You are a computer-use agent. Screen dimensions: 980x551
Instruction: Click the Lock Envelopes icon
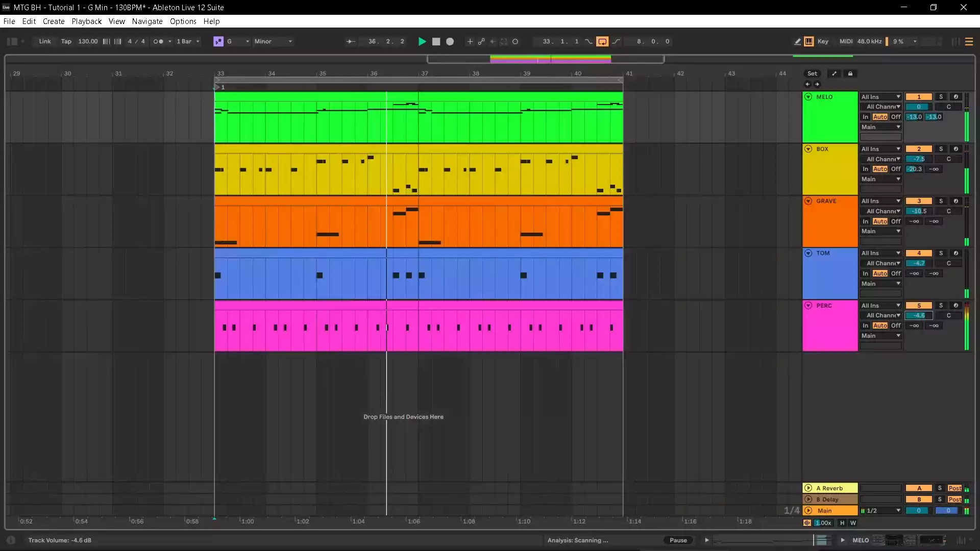[x=850, y=73]
